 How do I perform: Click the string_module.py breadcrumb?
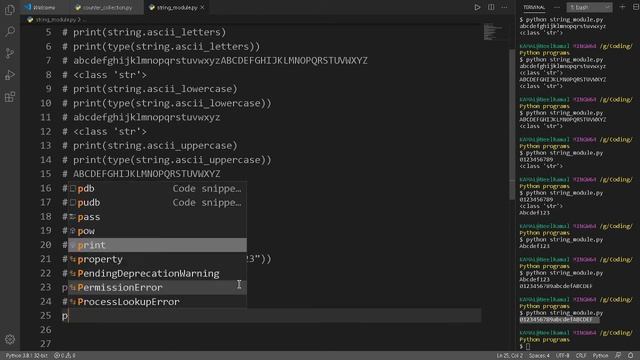pyautogui.click(x=56, y=19)
